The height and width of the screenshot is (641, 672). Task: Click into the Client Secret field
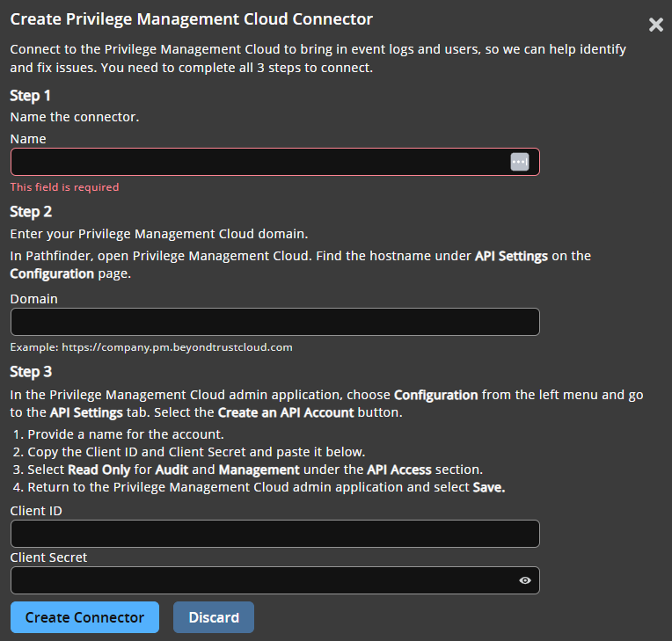click(274, 580)
